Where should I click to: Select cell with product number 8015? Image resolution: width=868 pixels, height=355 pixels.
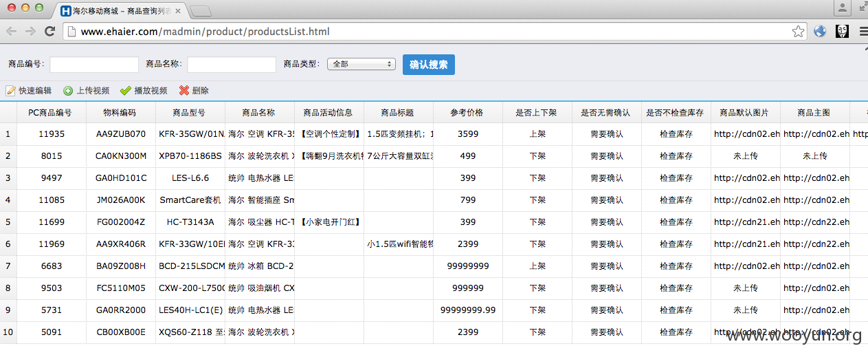pos(52,156)
